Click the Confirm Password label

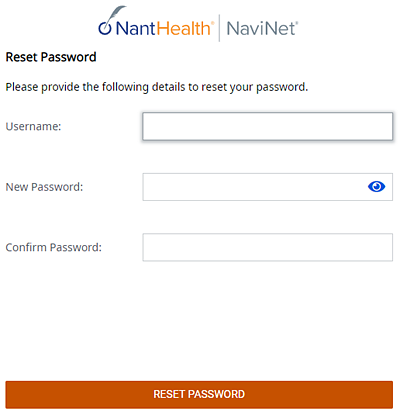click(x=54, y=248)
